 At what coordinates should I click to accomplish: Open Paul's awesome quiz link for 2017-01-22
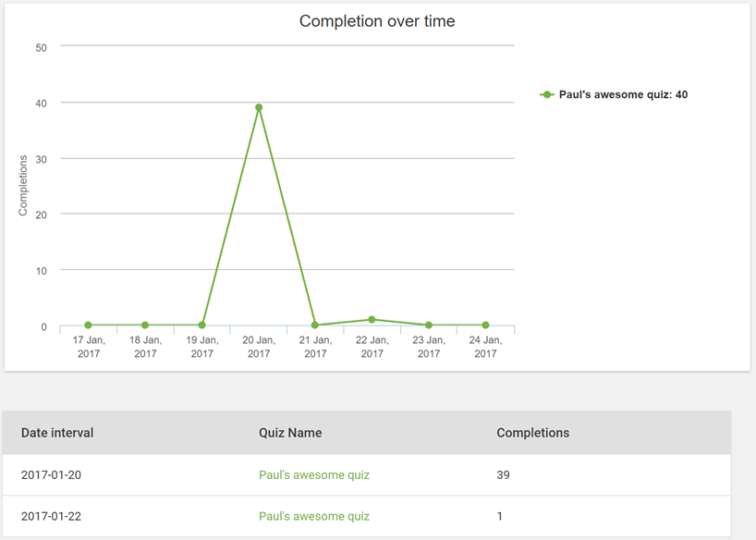click(314, 516)
